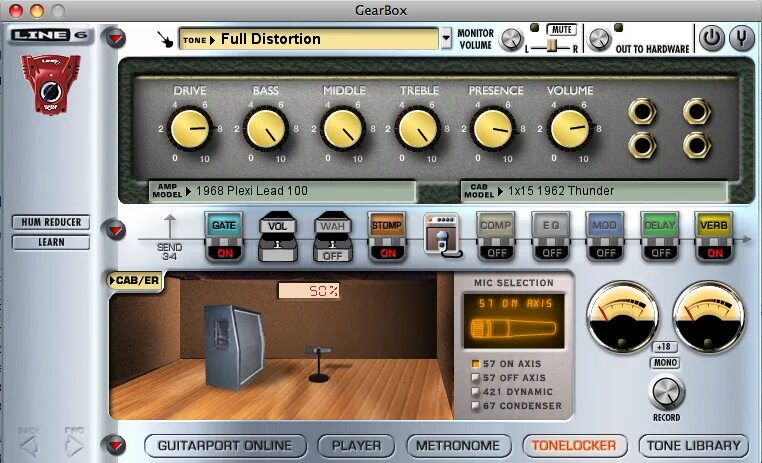Collapse the top section red arrow button
Screen dimensions: 762x463
click(115, 38)
